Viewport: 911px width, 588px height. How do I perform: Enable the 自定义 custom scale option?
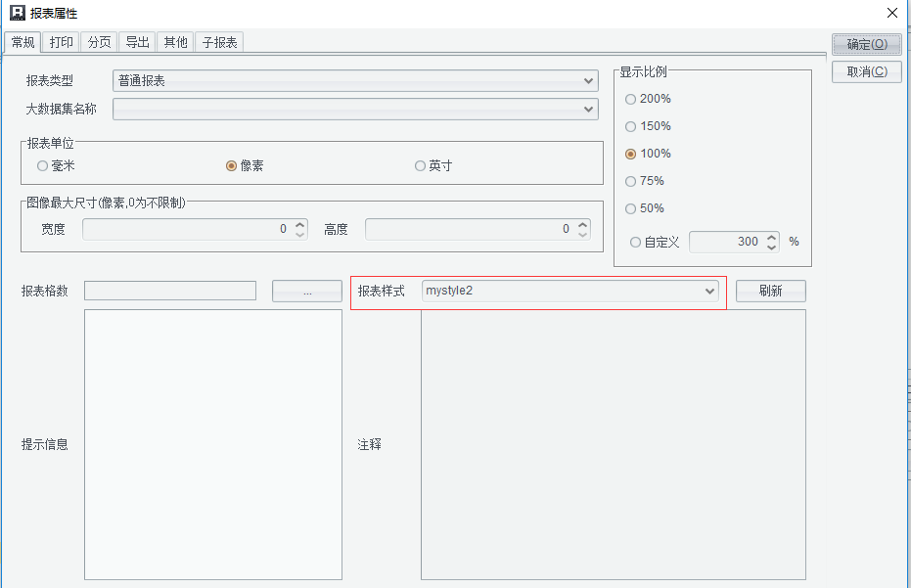pyautogui.click(x=636, y=242)
